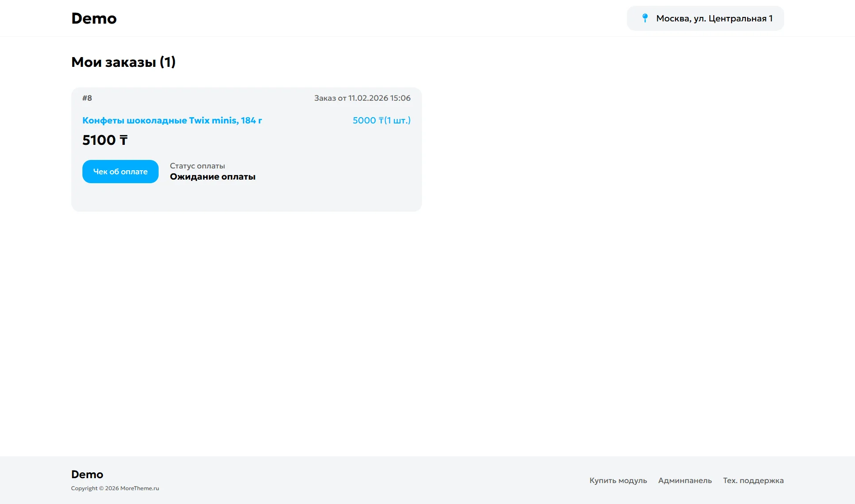Click the Ожидание оплаты status text
The width and height of the screenshot is (855, 504).
pyautogui.click(x=213, y=177)
